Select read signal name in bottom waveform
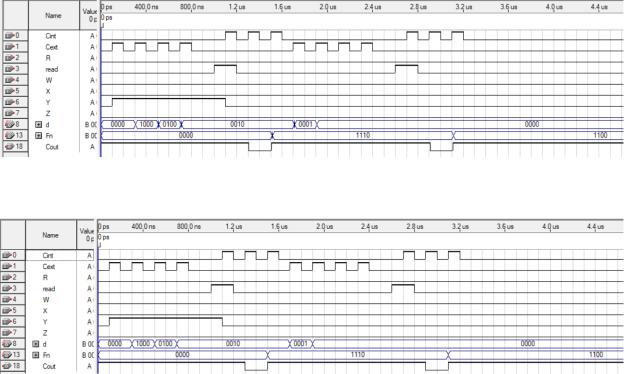The width and height of the screenshot is (624, 374). point(49,289)
